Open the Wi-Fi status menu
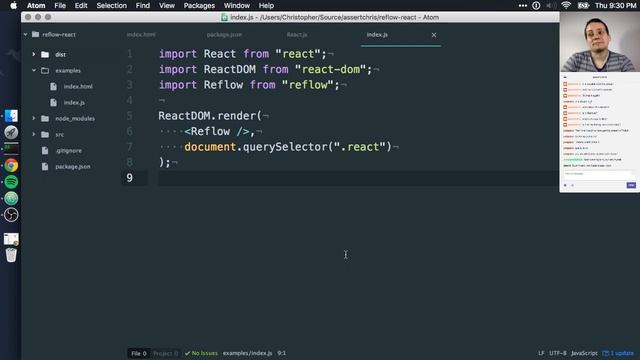This screenshot has width=640, height=360. click(x=566, y=5)
